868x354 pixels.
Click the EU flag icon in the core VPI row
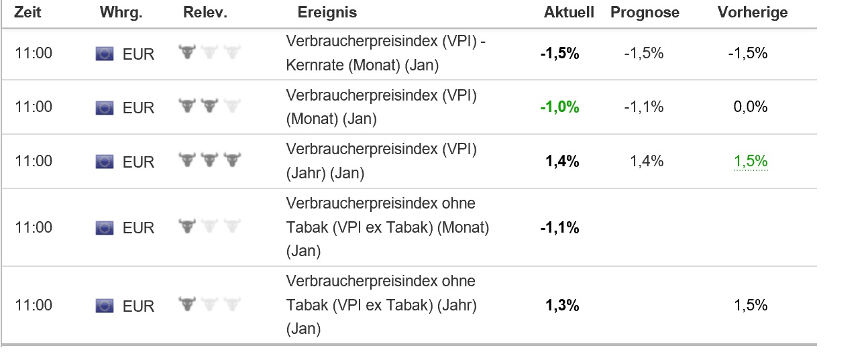pos(105,54)
